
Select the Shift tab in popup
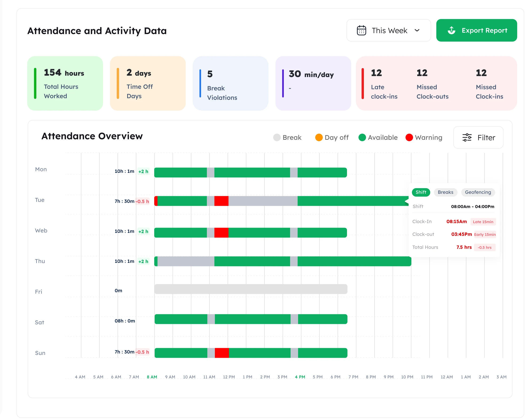(x=421, y=192)
